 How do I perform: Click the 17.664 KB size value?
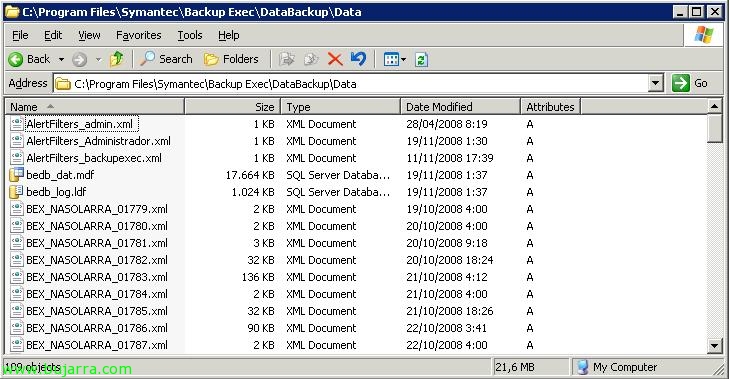[250, 175]
